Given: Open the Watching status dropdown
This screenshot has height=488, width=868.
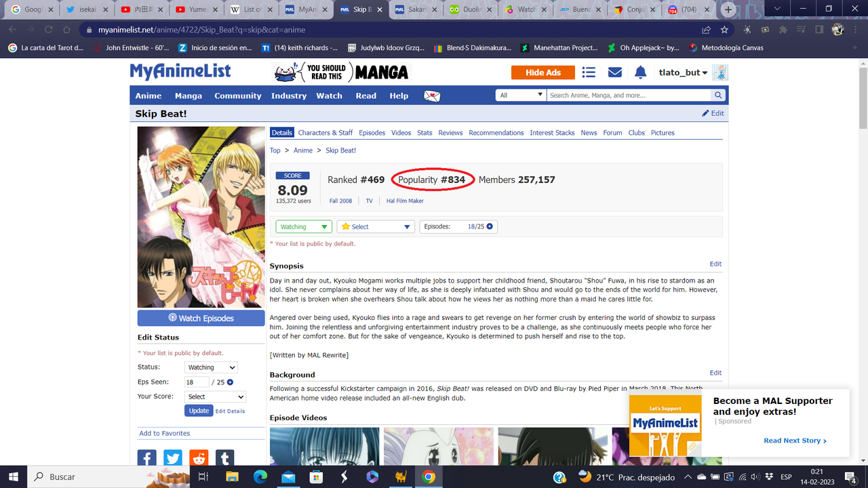Looking at the screenshot, I should (x=303, y=226).
